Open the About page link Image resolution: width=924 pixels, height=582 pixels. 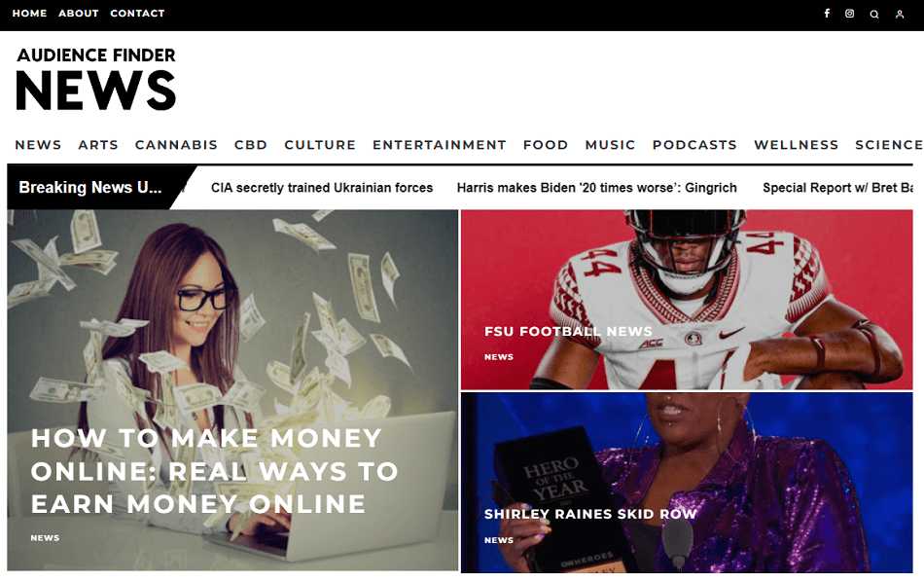click(79, 13)
